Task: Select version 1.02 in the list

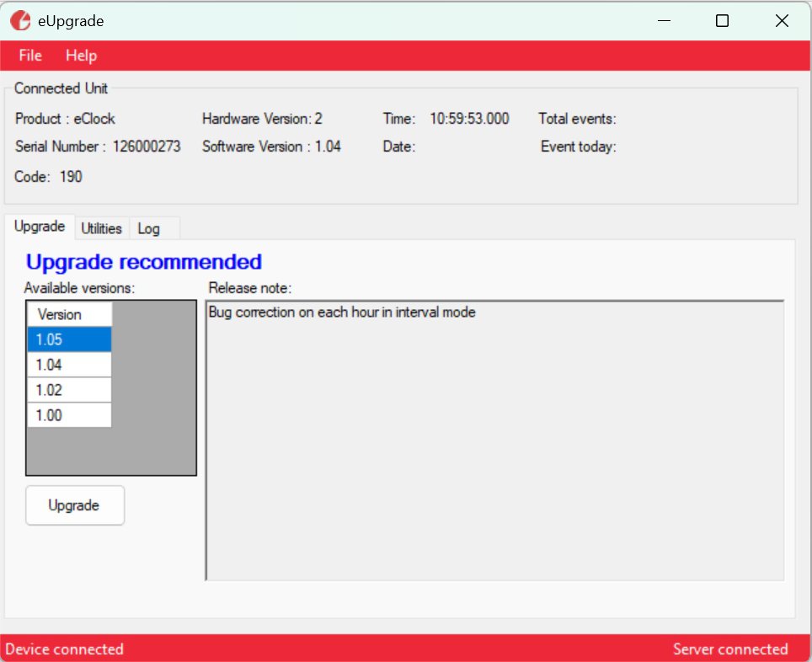Action: (69, 390)
